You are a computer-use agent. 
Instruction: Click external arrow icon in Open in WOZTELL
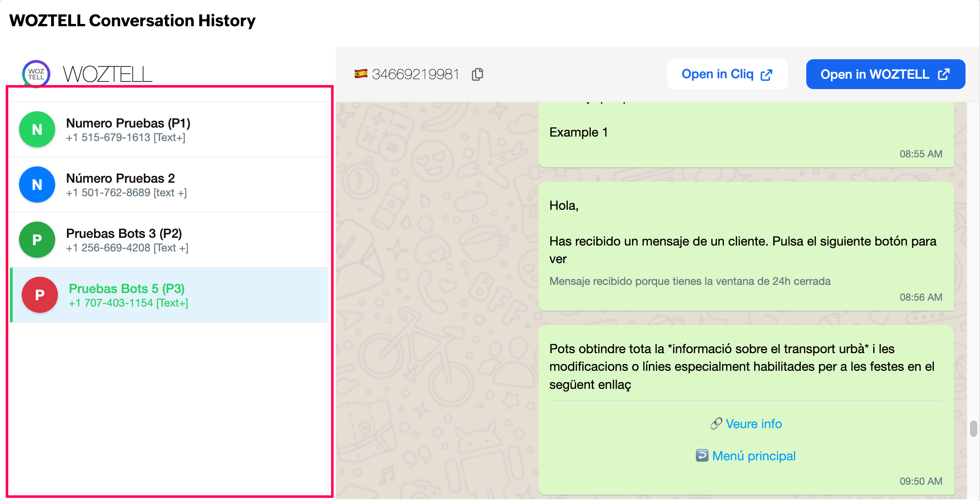coord(944,74)
